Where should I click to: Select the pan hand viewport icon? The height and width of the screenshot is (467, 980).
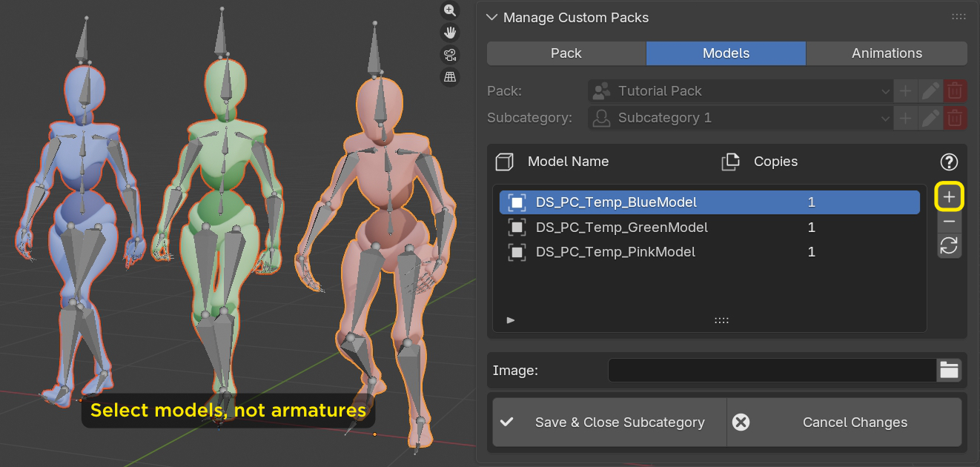pos(450,32)
